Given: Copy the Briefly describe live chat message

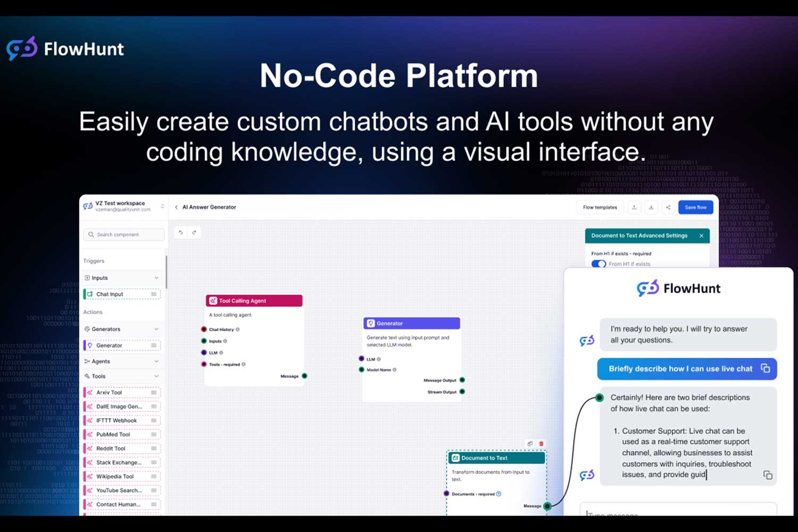Looking at the screenshot, I should point(765,368).
